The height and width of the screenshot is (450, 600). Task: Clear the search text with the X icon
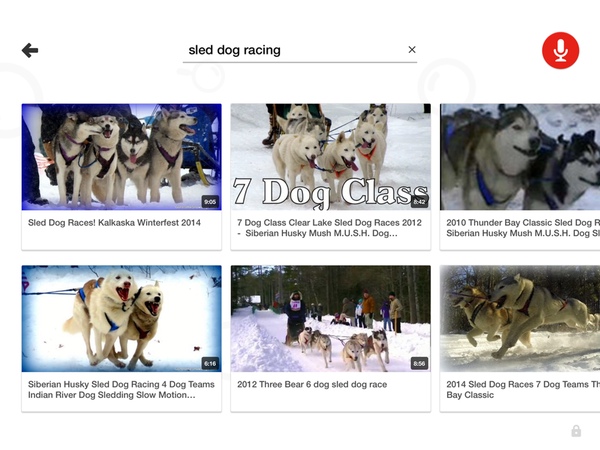tap(412, 50)
